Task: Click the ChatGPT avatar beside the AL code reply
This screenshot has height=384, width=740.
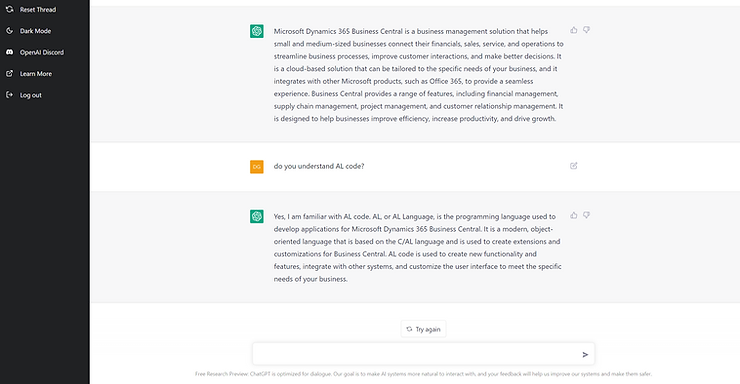Action: tap(257, 217)
